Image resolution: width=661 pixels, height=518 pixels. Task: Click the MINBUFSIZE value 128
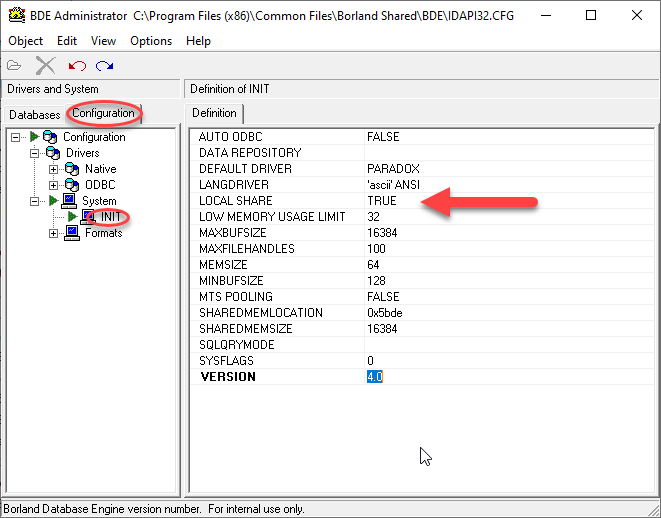point(376,281)
